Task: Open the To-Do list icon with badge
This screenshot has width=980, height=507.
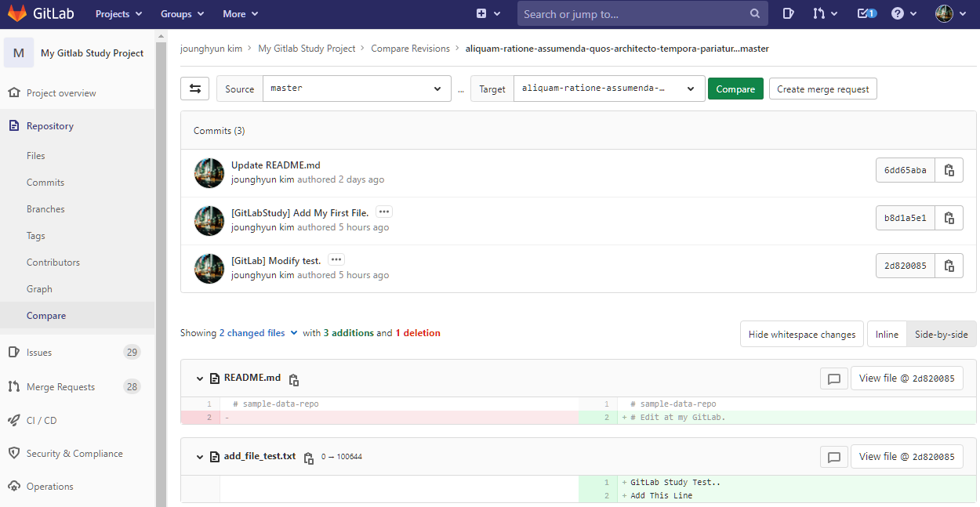Action: click(x=866, y=13)
